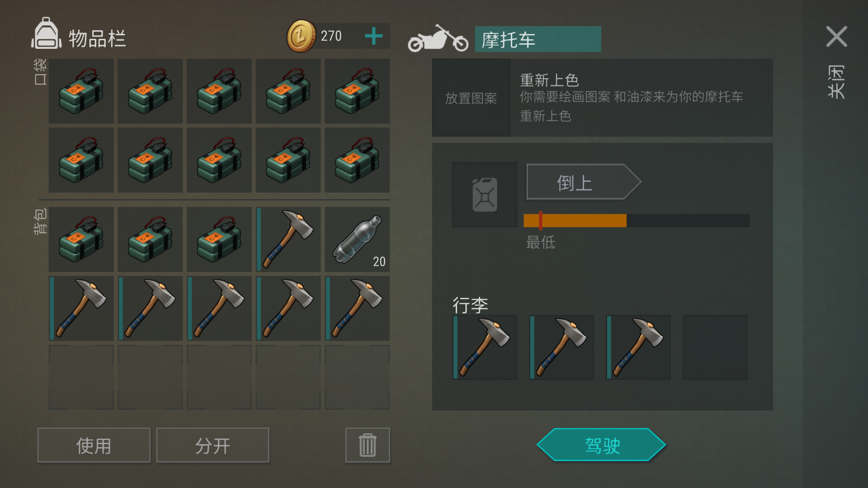The image size is (868, 488).
Task: Select the empty plastic bottle item
Action: [357, 239]
